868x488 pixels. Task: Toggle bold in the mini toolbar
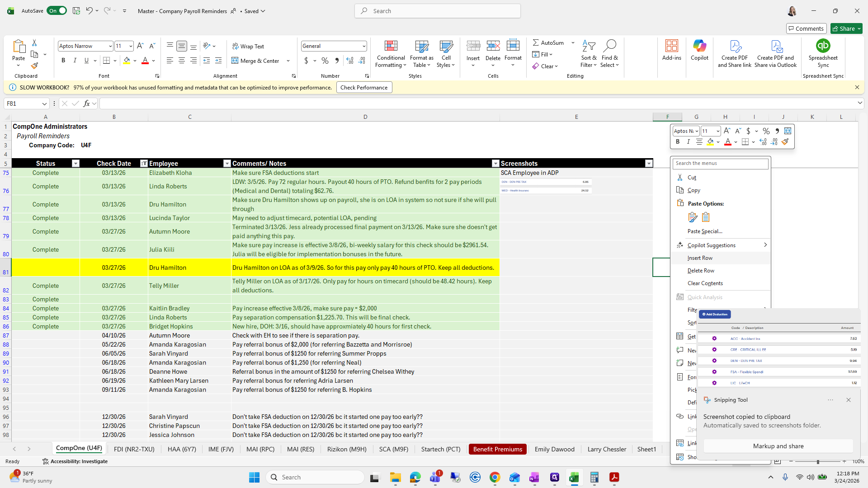pos(678,141)
